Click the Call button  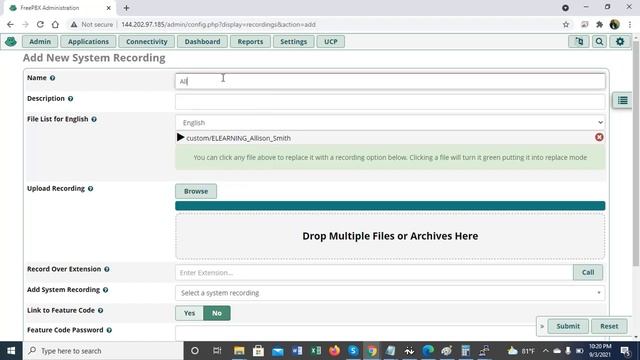click(588, 272)
